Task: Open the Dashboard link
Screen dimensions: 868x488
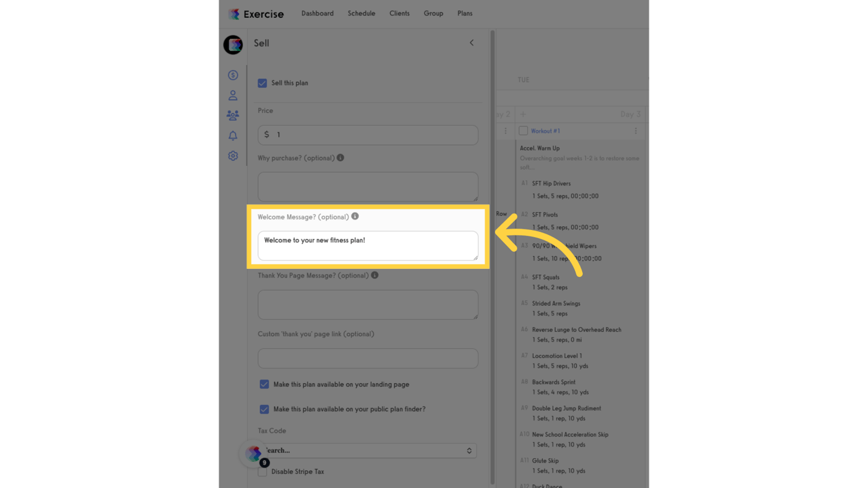Action: tap(317, 13)
